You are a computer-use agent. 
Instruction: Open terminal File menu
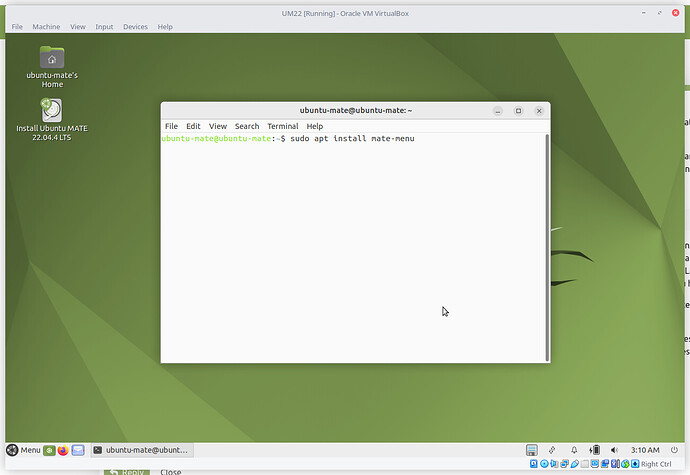[x=171, y=126]
